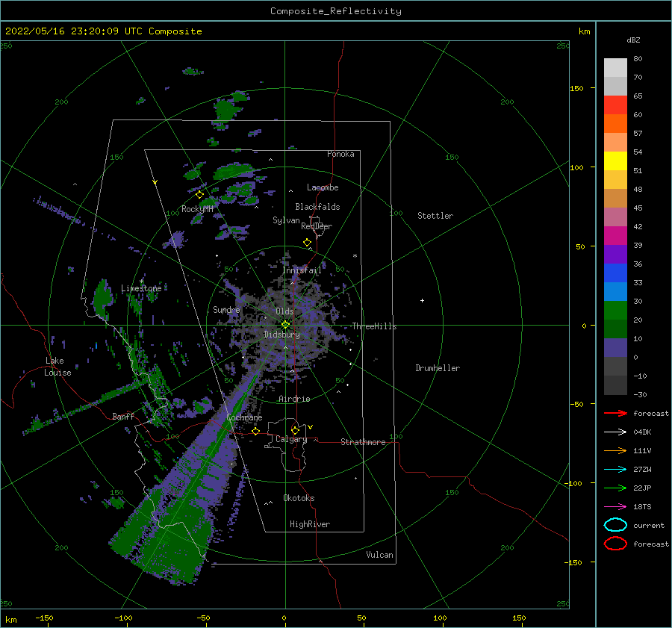Click the asterisk marker east of Innisfail
The height and width of the screenshot is (628, 672).
point(355,256)
